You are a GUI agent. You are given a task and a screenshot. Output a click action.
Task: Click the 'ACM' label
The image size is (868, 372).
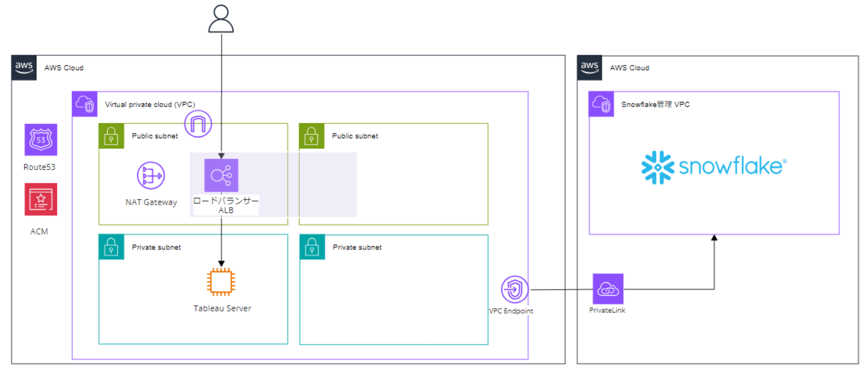(39, 231)
